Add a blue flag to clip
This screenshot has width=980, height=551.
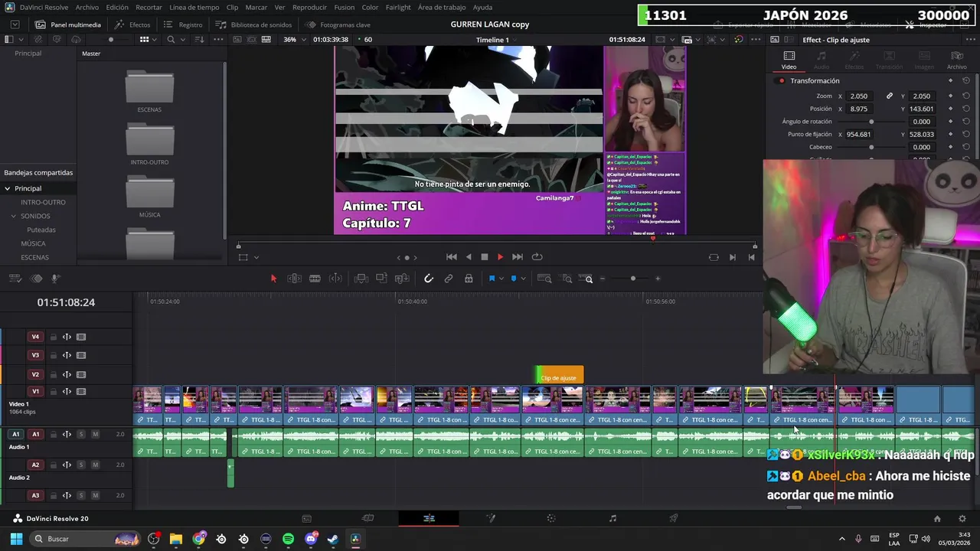pyautogui.click(x=492, y=279)
